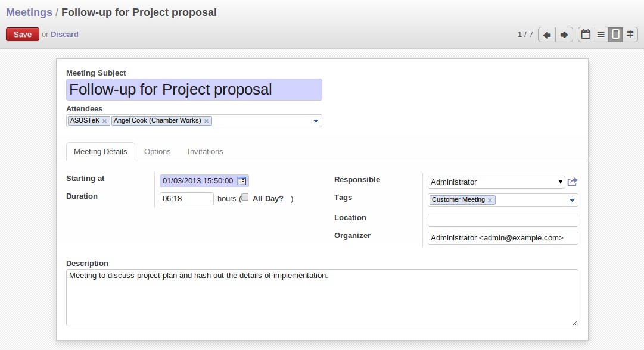Switch to the Options tab

tap(157, 152)
